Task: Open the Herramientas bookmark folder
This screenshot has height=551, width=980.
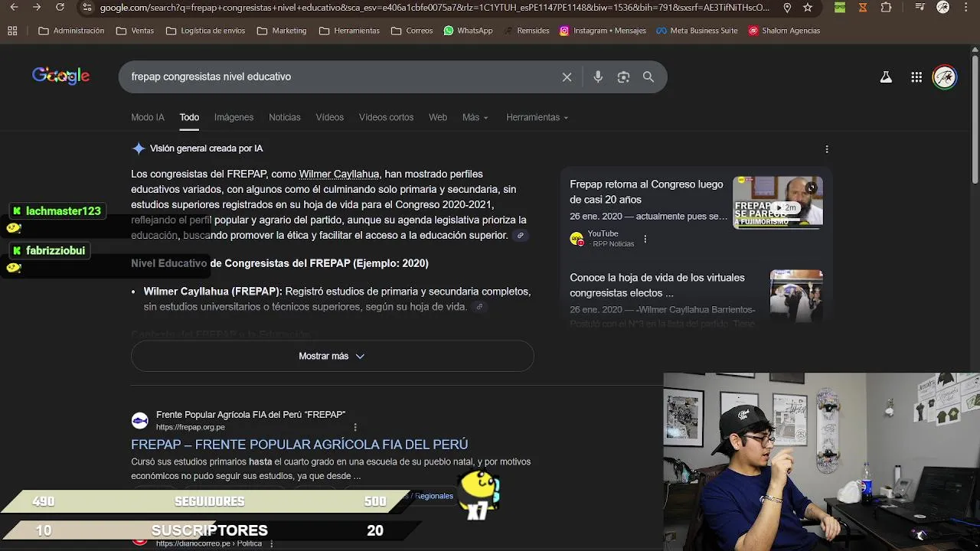Action: coord(349,31)
